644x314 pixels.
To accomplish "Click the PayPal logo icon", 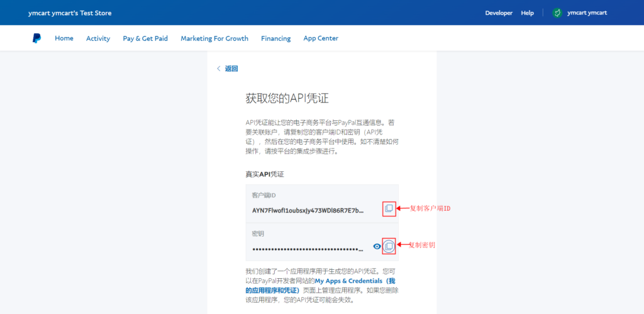I will click(37, 38).
